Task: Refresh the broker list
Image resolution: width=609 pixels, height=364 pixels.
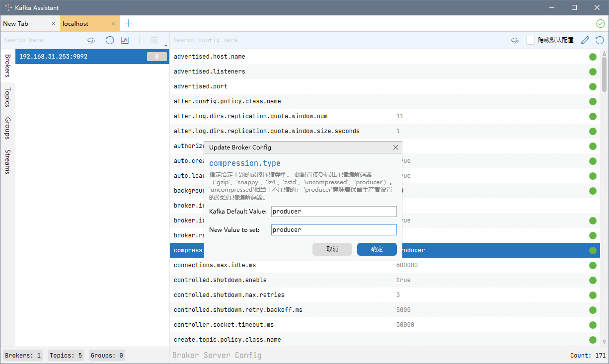Action: 110,40
